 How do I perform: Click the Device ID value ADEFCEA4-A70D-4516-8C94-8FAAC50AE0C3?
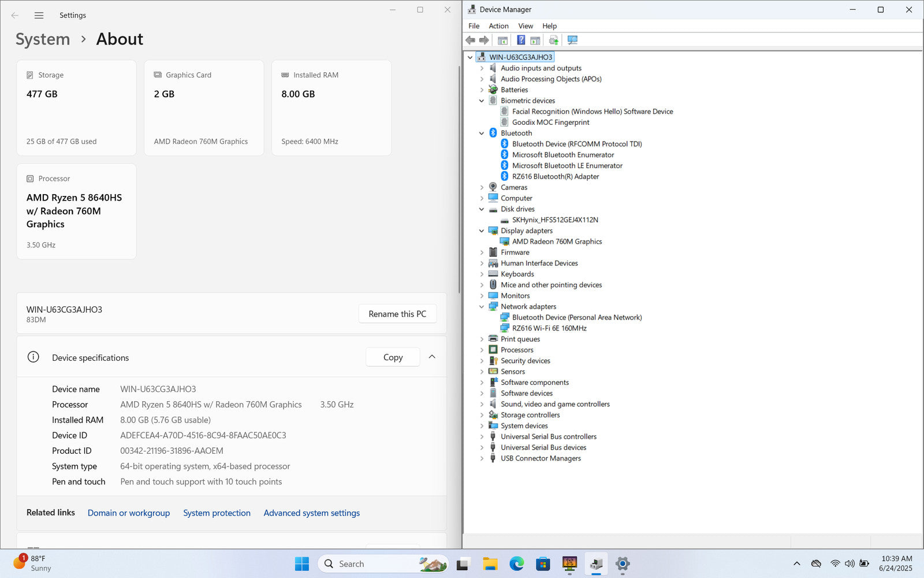203,436
